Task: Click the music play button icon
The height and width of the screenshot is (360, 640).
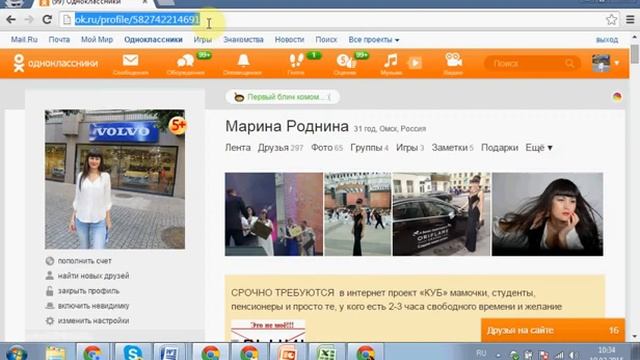Action: 415,63
